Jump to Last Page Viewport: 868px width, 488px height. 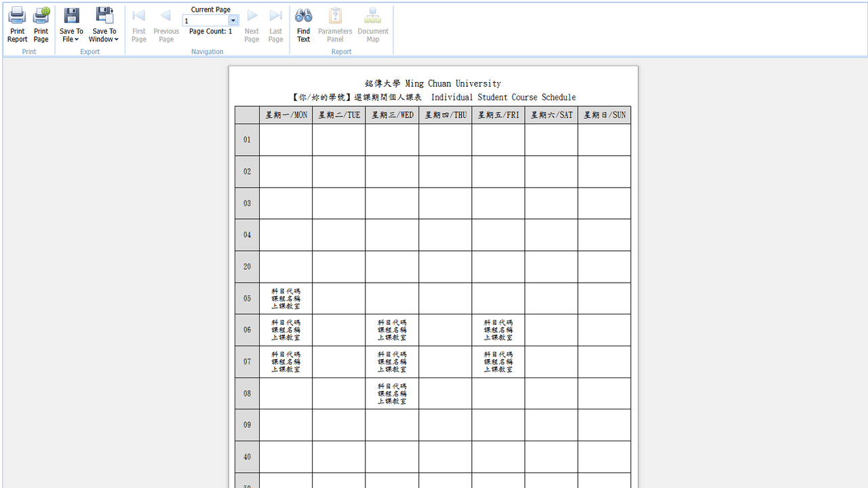coord(275,25)
